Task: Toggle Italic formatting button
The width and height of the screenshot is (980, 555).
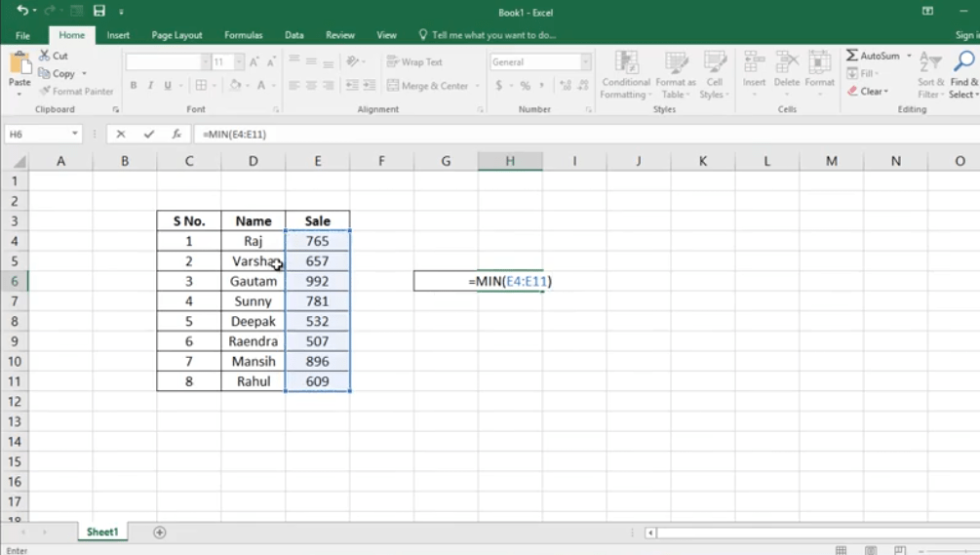Action: 151,86
